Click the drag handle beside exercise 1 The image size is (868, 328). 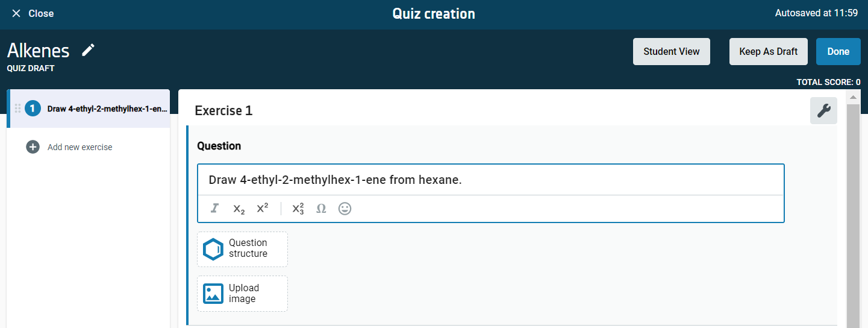[17, 109]
